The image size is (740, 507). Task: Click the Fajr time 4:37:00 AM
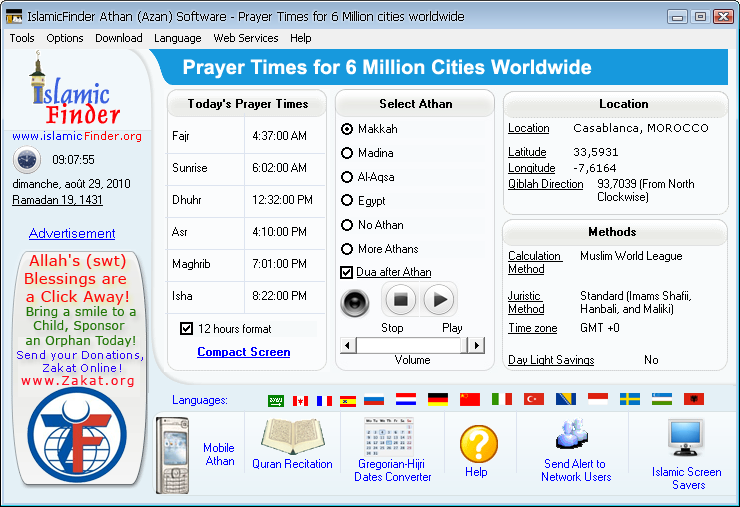click(279, 136)
